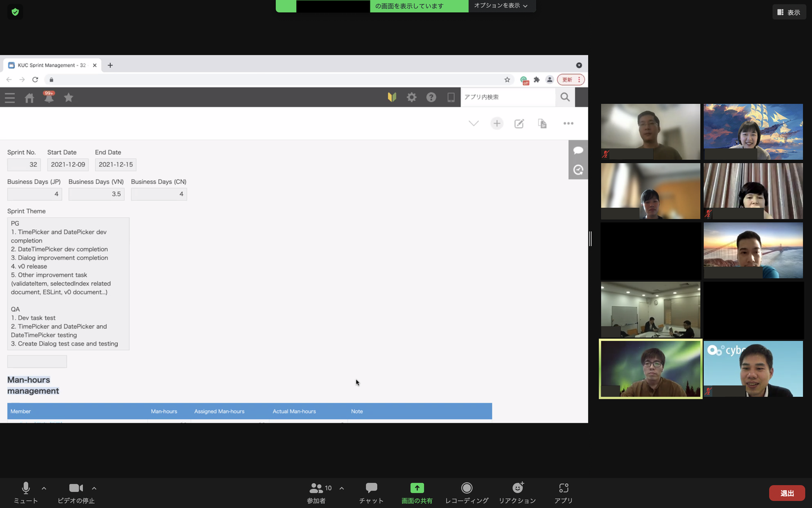
Task: Select the meeting room video tile
Action: click(x=651, y=309)
